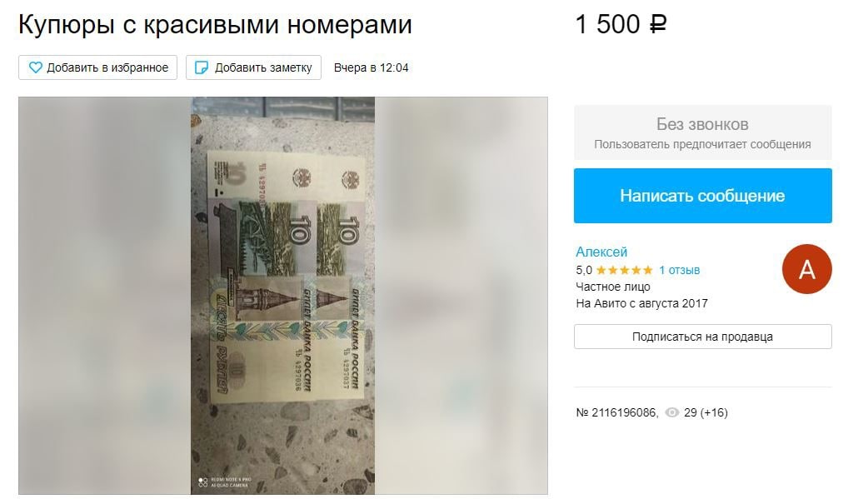The height and width of the screenshot is (499, 868).
Task: Add listing to favorites with Добавить в избранное
Action: 98,67
